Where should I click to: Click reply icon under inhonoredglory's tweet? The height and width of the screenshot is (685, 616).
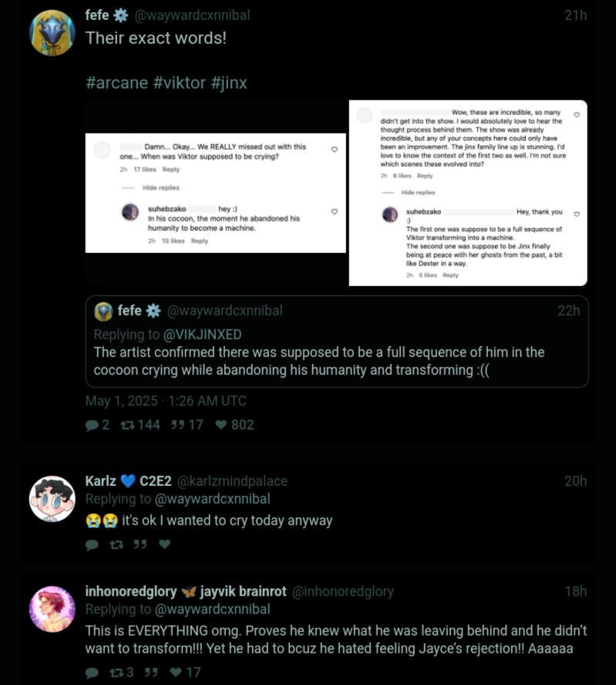(92, 673)
